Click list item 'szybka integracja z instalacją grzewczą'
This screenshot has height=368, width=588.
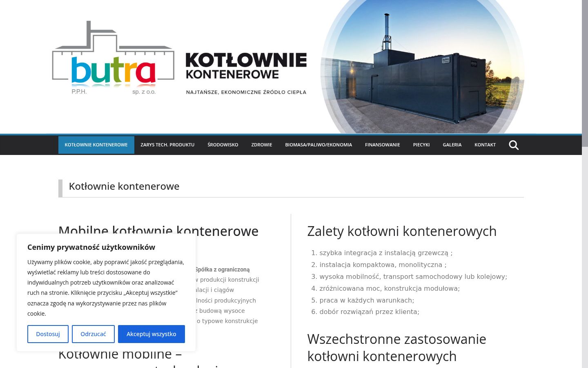pos(386,253)
